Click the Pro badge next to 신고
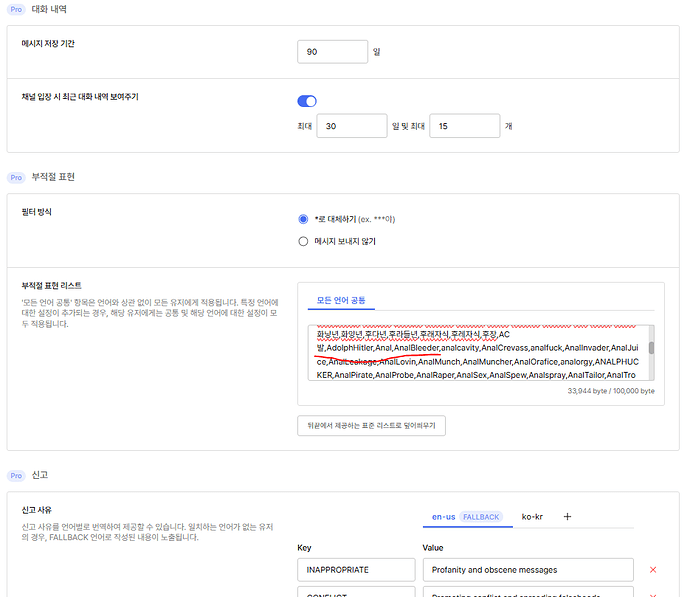The width and height of the screenshot is (690, 597). tap(16, 476)
